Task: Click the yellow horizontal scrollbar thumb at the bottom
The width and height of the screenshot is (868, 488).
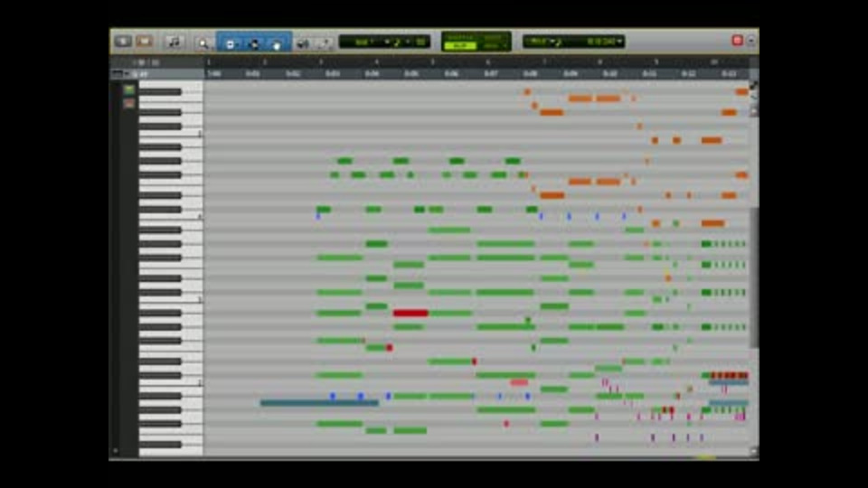Action: point(705,457)
